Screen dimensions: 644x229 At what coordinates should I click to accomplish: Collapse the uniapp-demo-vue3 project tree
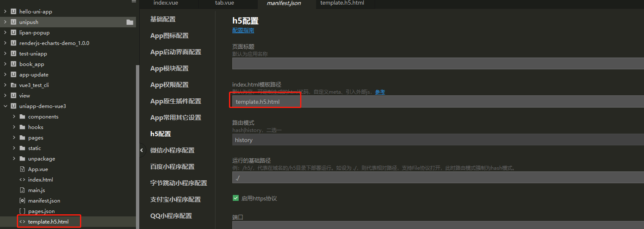pyautogui.click(x=5, y=106)
